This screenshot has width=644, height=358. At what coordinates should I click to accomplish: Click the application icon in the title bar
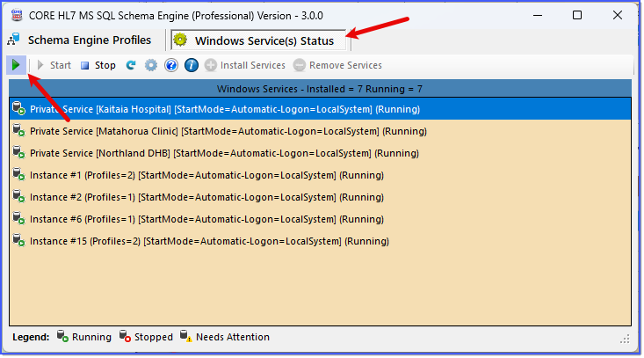tap(17, 15)
